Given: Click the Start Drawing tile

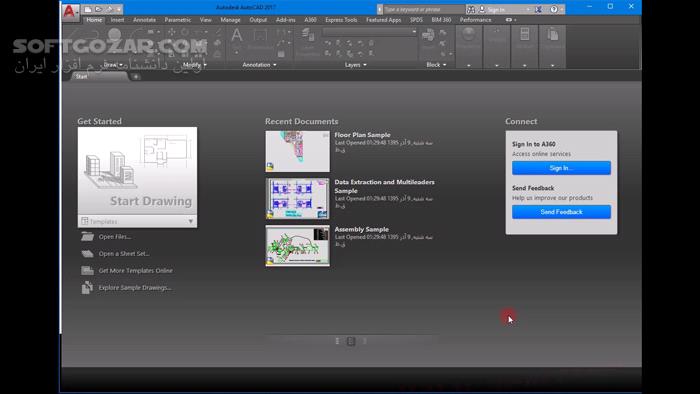Looking at the screenshot, I should point(137,171).
